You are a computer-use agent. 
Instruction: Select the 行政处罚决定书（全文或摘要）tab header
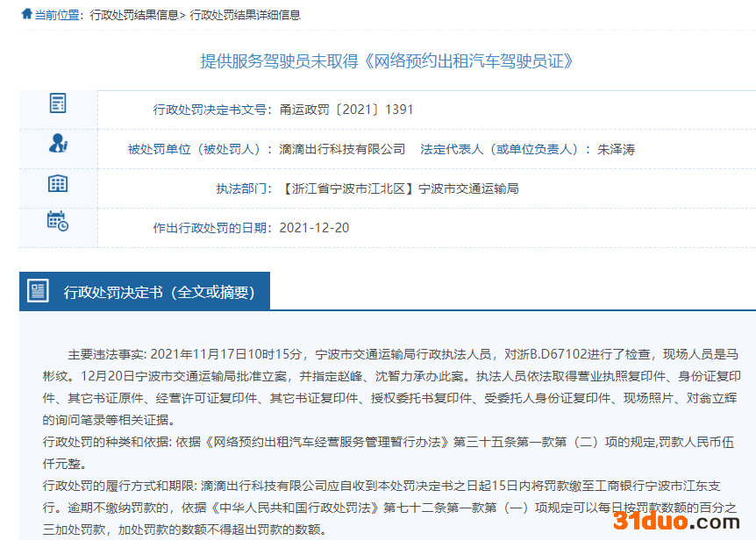[159, 292]
